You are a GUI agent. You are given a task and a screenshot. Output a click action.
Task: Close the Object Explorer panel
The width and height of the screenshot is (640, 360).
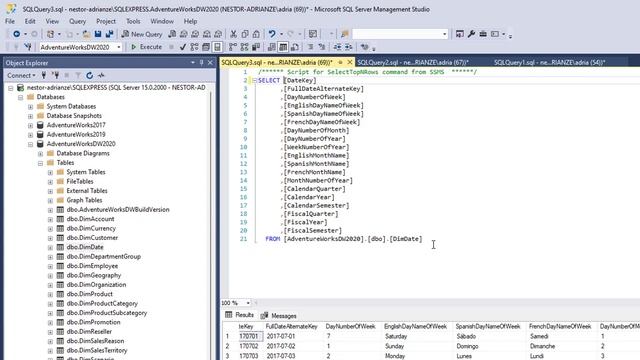coord(210,62)
